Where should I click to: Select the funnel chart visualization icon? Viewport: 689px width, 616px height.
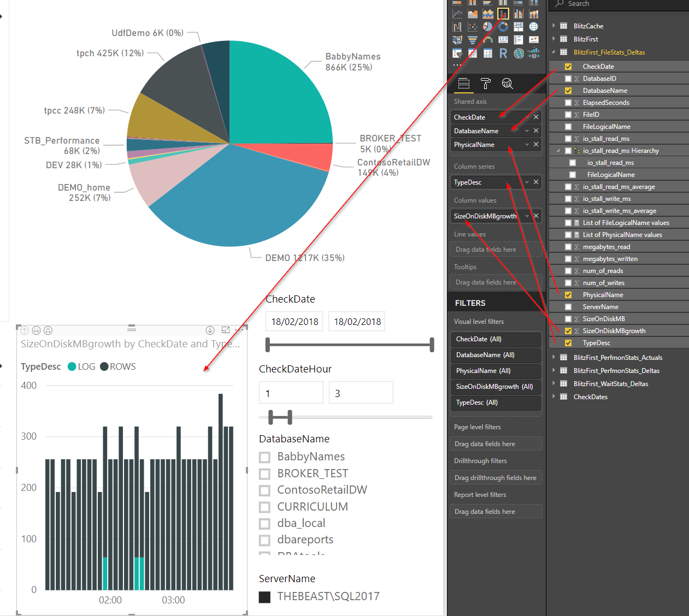tap(473, 40)
